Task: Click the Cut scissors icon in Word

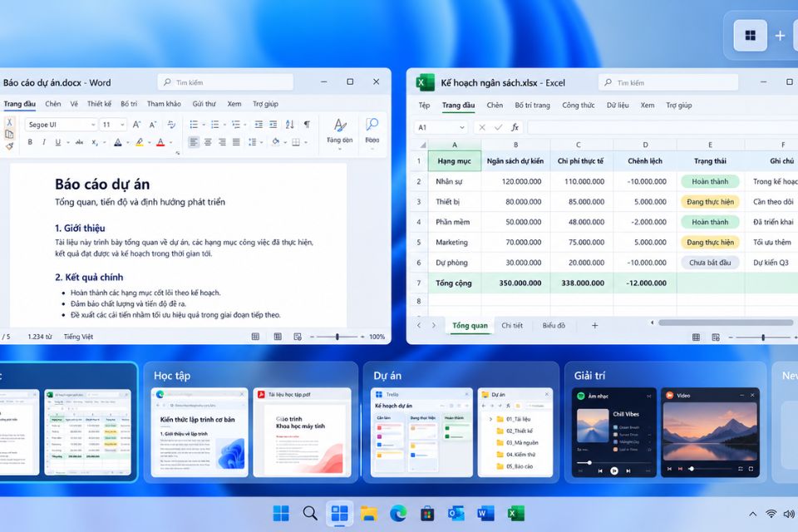Action: [9, 122]
